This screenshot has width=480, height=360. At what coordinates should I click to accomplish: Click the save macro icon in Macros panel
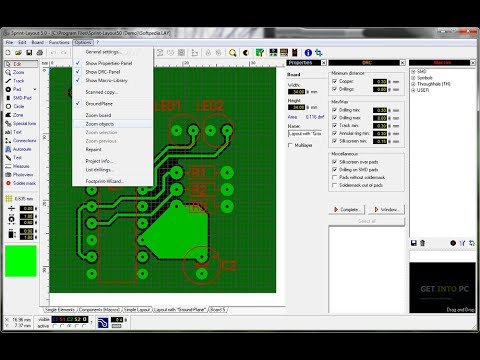414,243
